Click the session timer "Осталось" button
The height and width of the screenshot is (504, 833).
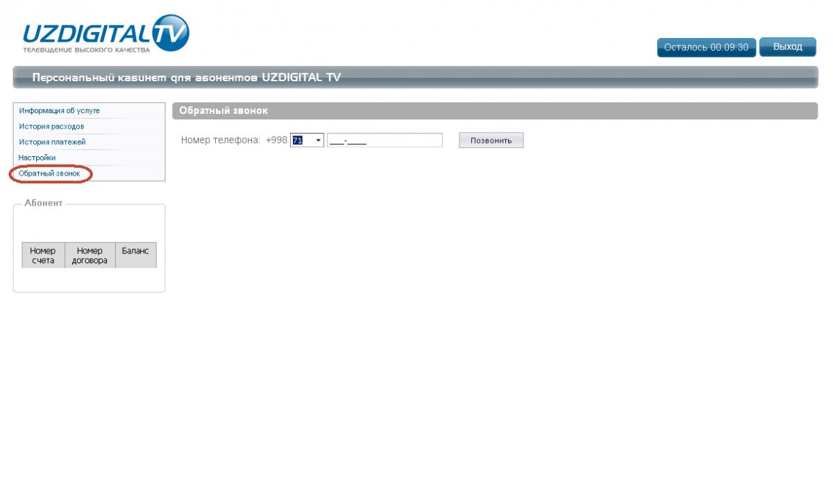(x=706, y=47)
